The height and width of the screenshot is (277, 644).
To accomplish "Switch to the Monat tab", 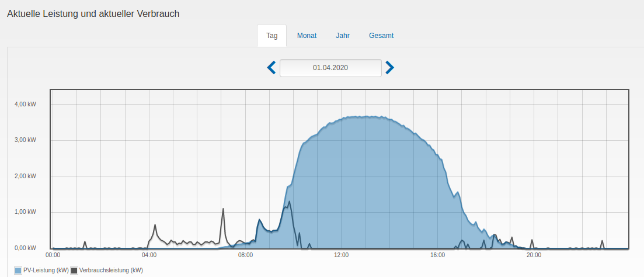I will 307,35.
